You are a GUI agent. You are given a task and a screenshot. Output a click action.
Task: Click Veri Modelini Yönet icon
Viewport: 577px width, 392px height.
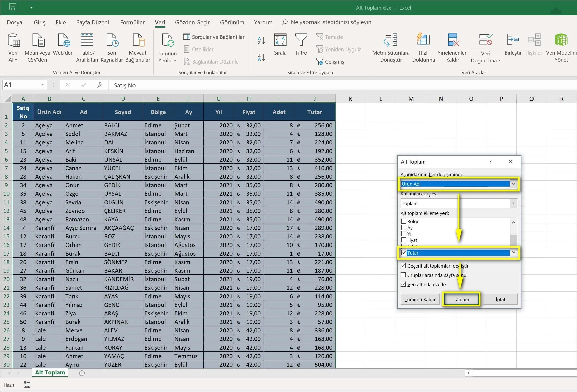pos(561,40)
